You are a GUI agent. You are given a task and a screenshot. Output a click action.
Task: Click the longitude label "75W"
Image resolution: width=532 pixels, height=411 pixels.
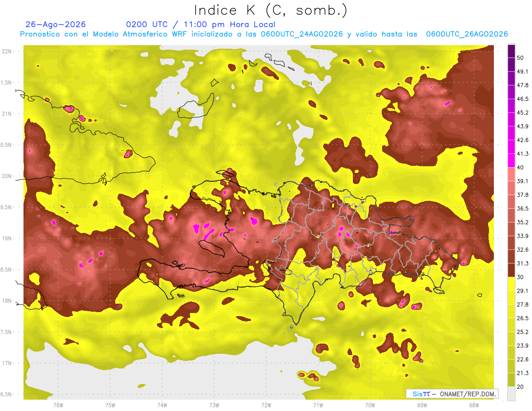click(110, 405)
